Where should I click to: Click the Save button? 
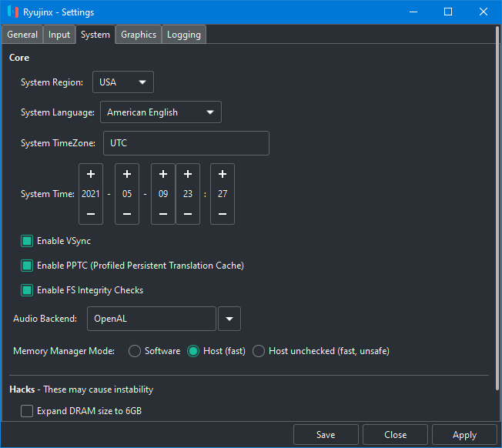326,435
